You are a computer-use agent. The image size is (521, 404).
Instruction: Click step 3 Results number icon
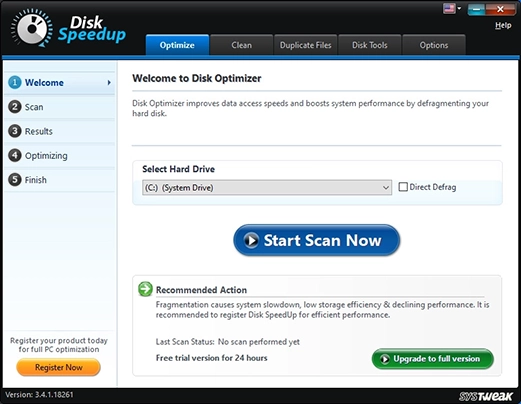[x=15, y=131]
